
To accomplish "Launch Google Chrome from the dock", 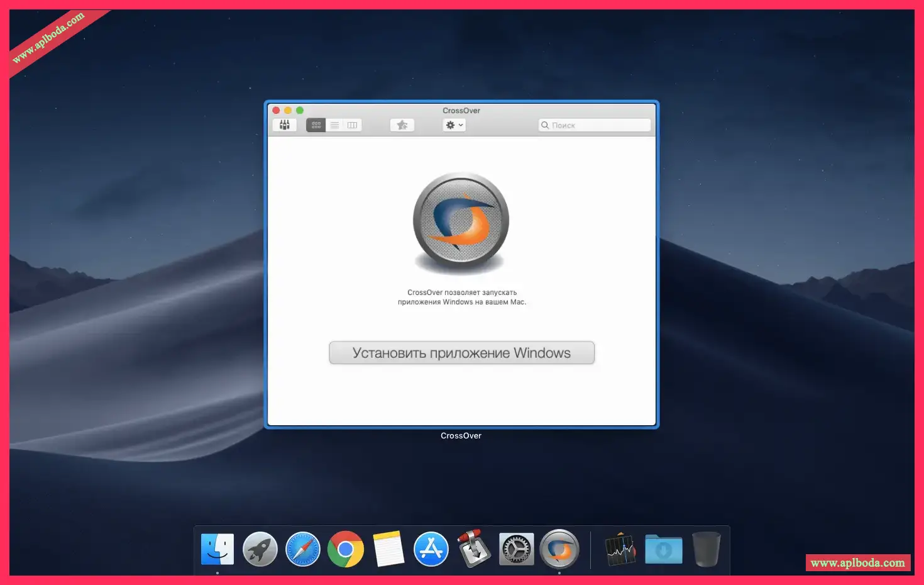I will point(346,549).
